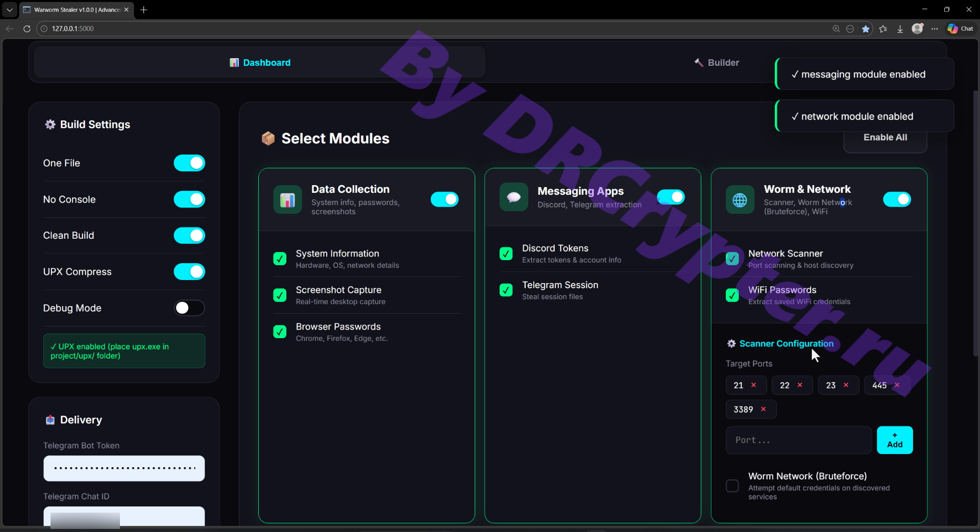Click the Dashboard tab chart icon
Image resolution: width=980 pixels, height=532 pixels.
click(234, 63)
